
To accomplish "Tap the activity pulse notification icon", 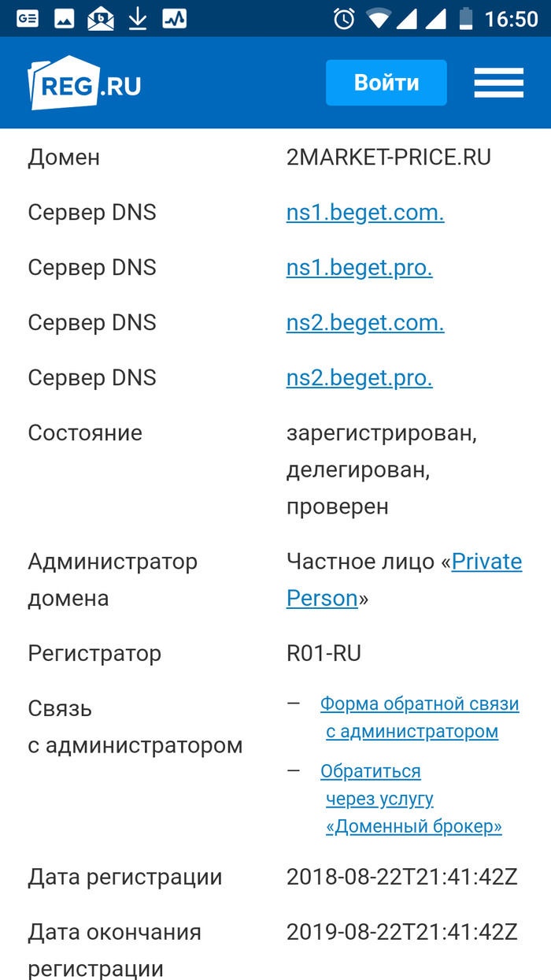I will pyautogui.click(x=174, y=18).
